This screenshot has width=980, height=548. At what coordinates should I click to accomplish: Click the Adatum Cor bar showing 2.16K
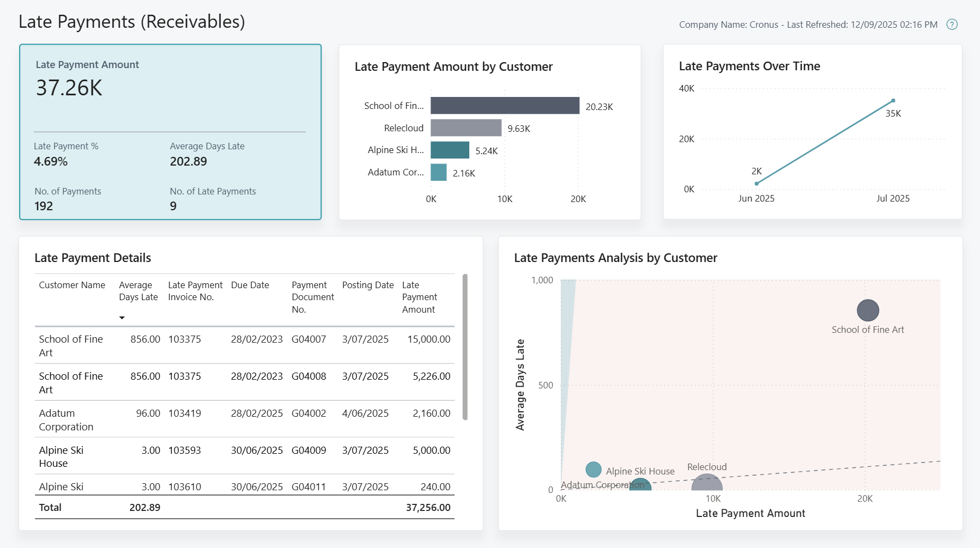pyautogui.click(x=437, y=172)
